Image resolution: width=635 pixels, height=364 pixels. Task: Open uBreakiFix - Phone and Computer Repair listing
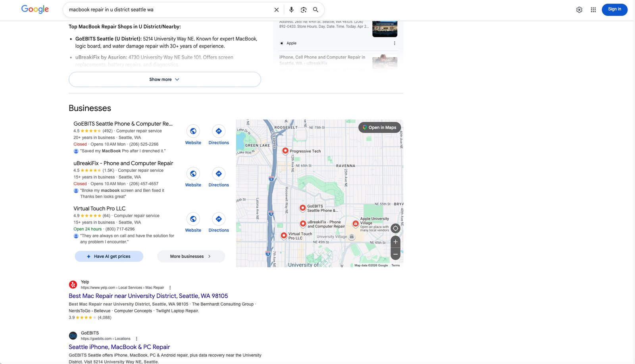[x=123, y=163]
